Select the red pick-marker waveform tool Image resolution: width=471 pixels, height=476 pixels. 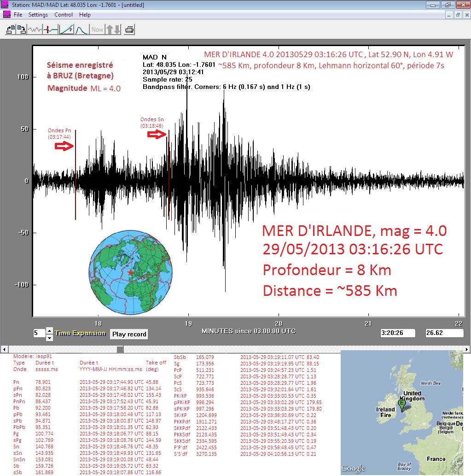51,29
